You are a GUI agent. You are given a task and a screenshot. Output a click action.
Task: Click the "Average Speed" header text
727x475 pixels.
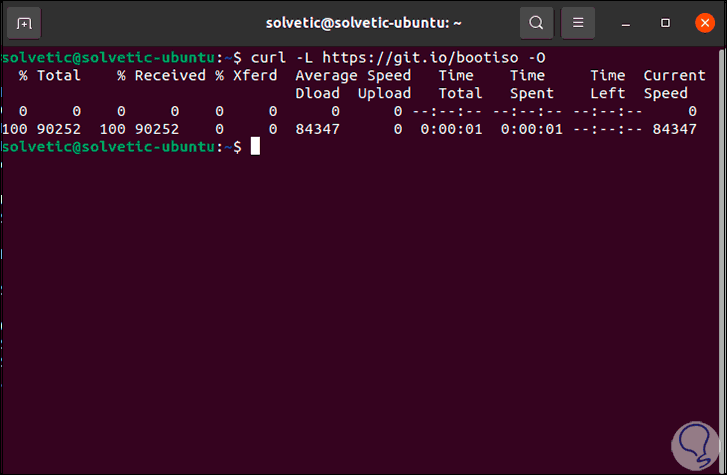(x=352, y=75)
